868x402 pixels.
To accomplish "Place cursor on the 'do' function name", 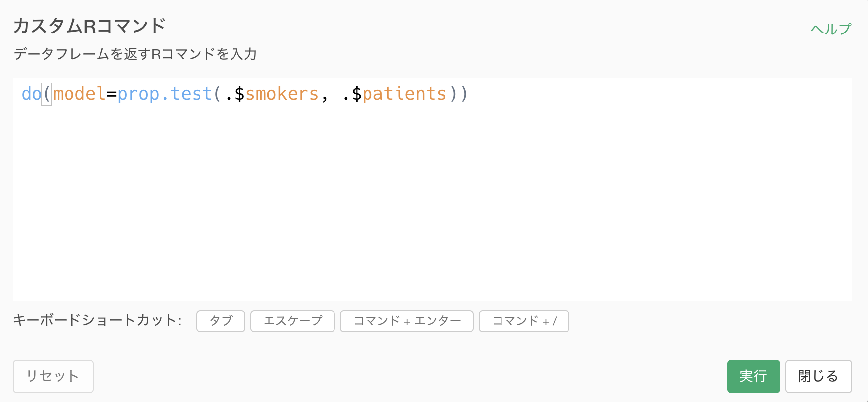I will (x=32, y=94).
